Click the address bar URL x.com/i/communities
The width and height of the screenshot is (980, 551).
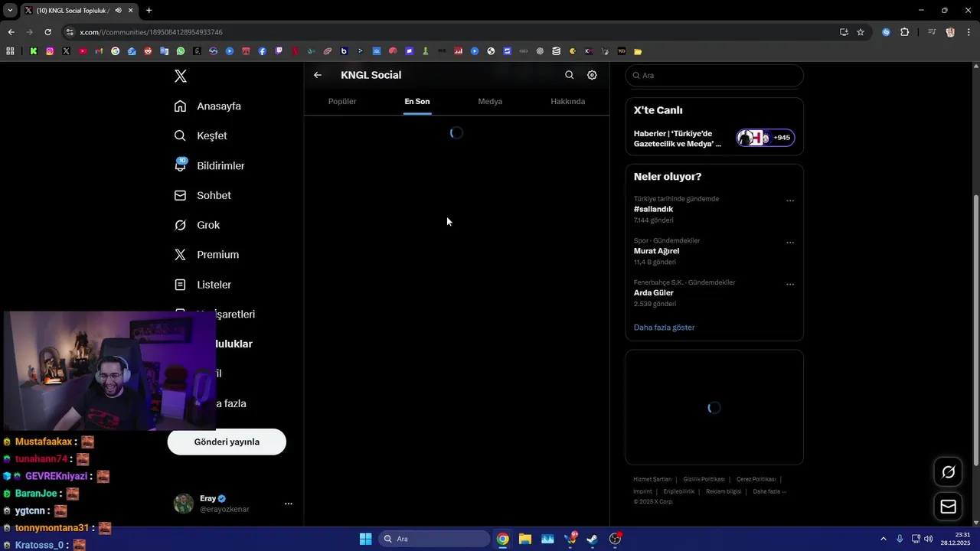pyautogui.click(x=151, y=32)
